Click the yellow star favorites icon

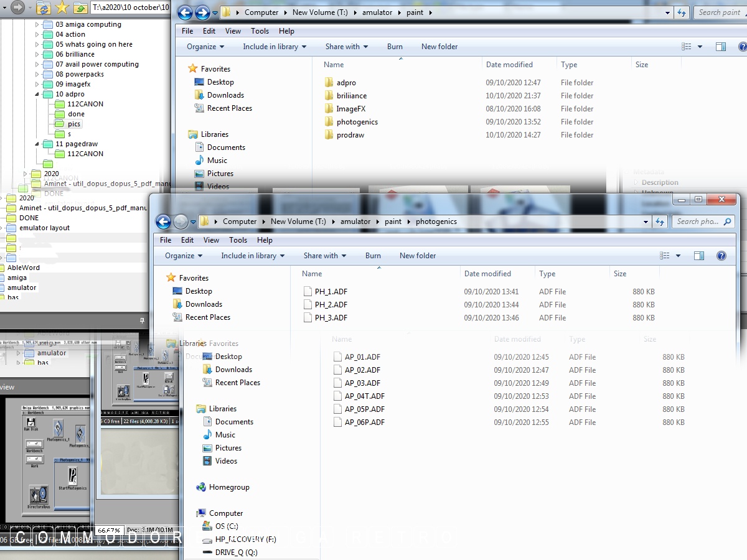coord(62,7)
